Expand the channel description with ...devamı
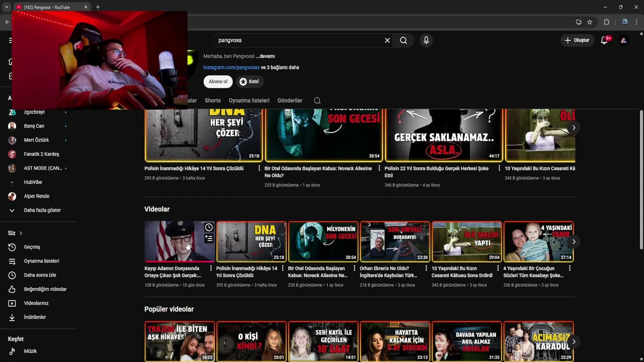Image resolution: width=644 pixels, height=362 pixels. click(265, 56)
